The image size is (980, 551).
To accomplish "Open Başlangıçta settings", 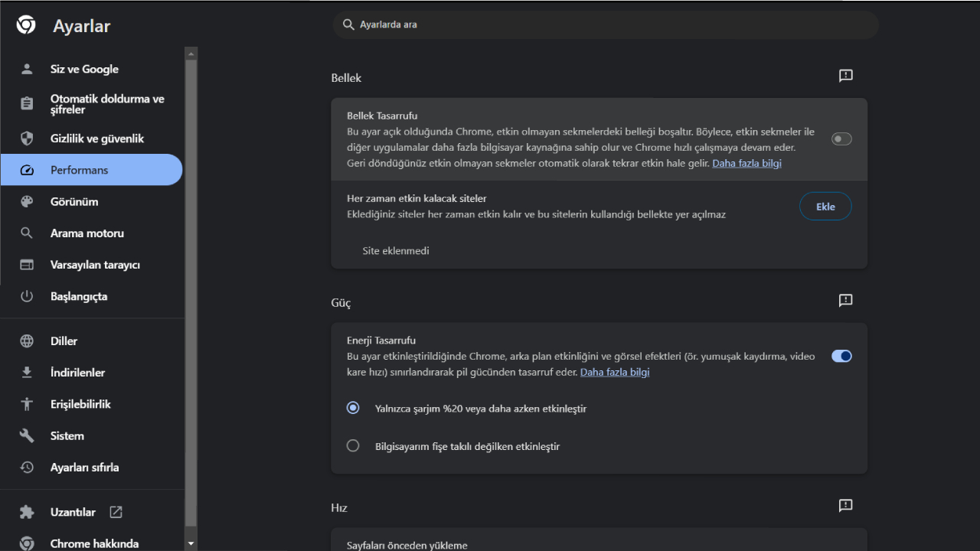I will 92,296.
